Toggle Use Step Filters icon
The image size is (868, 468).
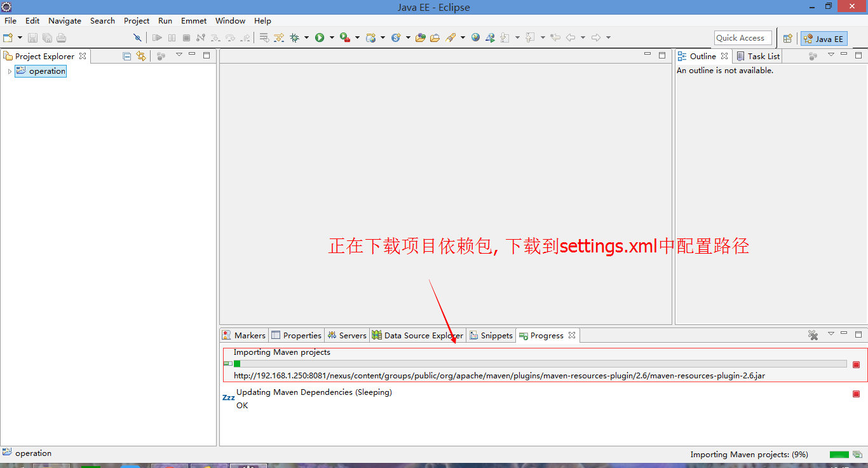pos(279,38)
